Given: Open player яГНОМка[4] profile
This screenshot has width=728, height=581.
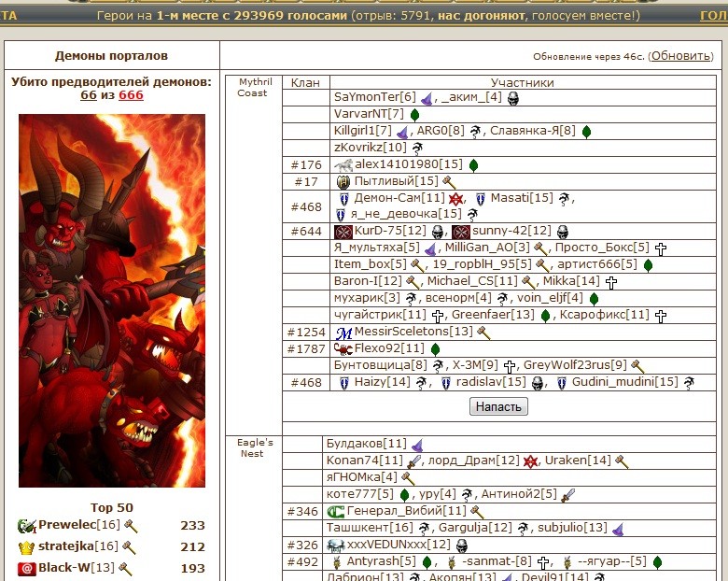Looking at the screenshot, I should [362, 477].
